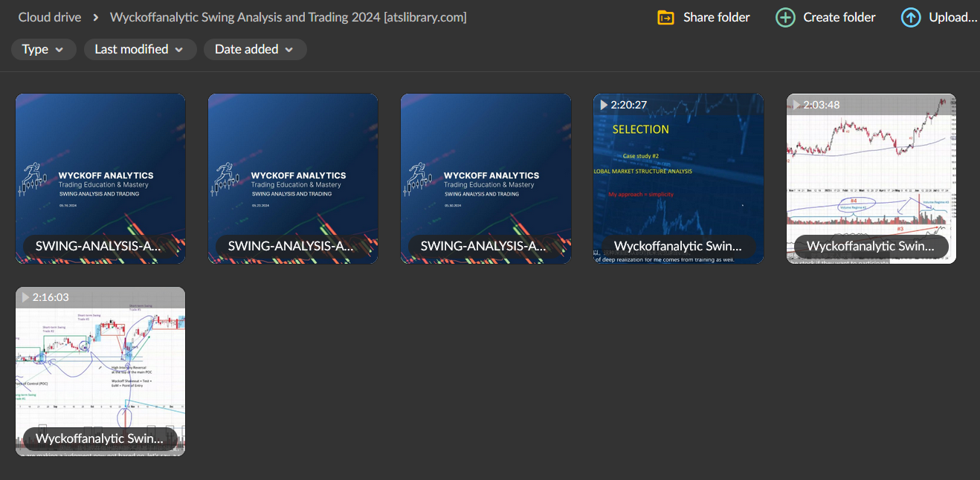Expand the Date added filter
The height and width of the screenshot is (480, 980).
pos(255,49)
